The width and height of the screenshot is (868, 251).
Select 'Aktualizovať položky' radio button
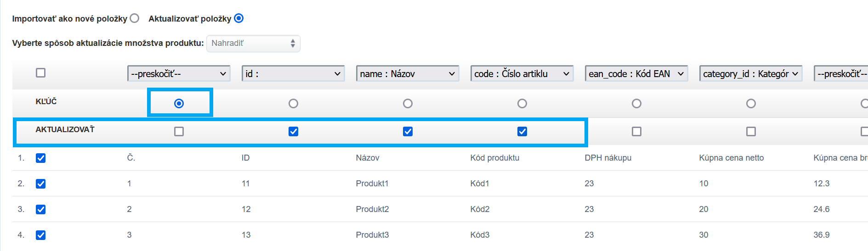238,18
